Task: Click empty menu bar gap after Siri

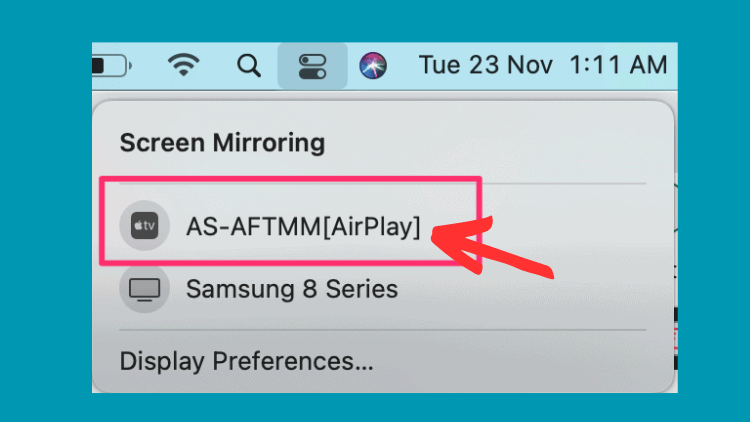Action: coord(403,66)
